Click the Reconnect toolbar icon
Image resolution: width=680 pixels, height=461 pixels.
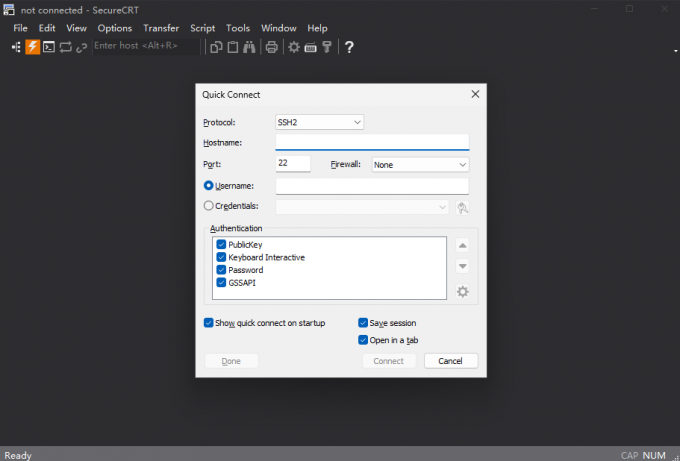tap(65, 47)
